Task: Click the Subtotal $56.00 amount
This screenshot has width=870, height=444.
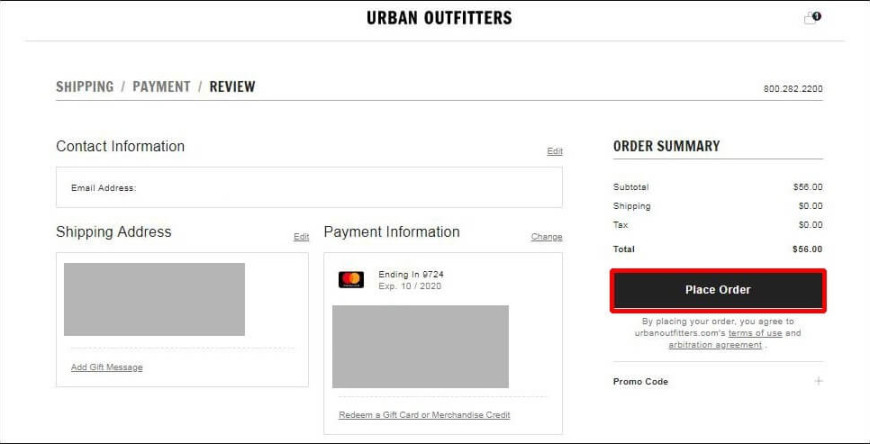Action: 808,187
